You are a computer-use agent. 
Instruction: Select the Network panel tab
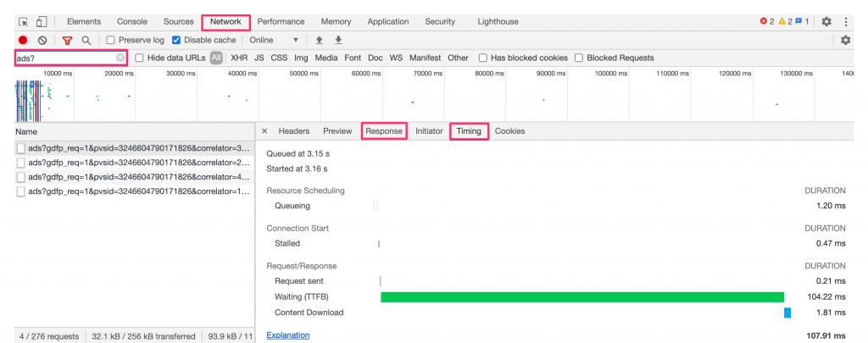tap(225, 22)
